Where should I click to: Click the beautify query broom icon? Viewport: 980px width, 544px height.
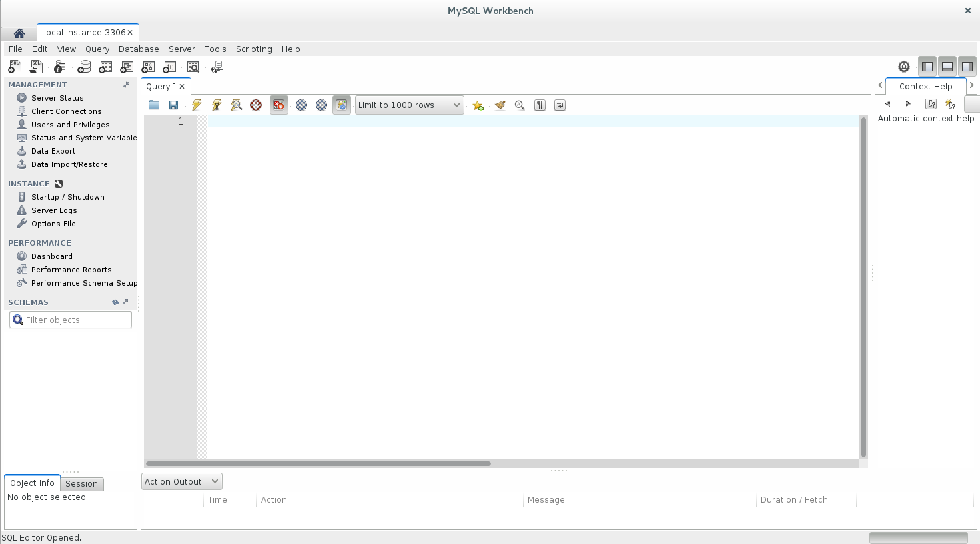coord(500,105)
